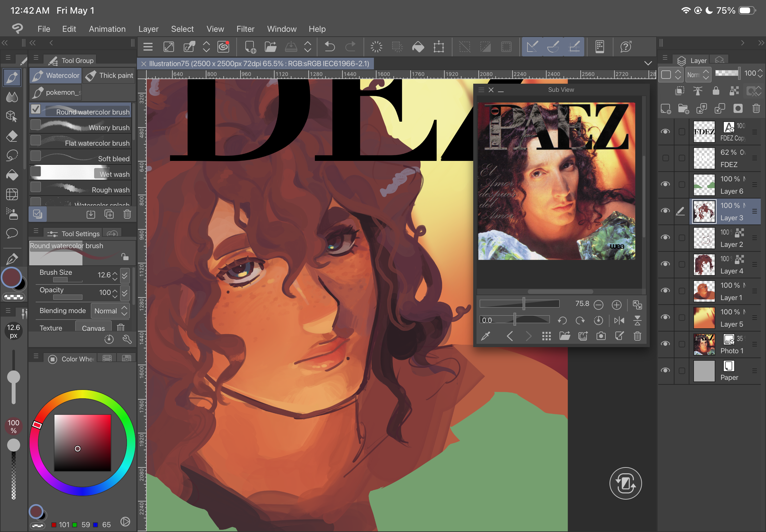Open file using folder icon in command bar
766x532 pixels.
(x=270, y=47)
